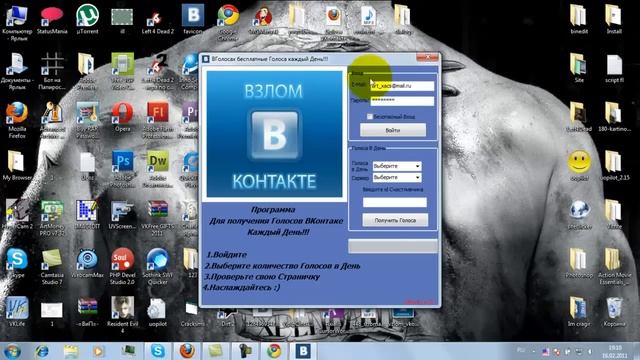Open Windows Explorer from the taskbar
The height and width of the screenshot is (360, 640).
(x=71, y=351)
